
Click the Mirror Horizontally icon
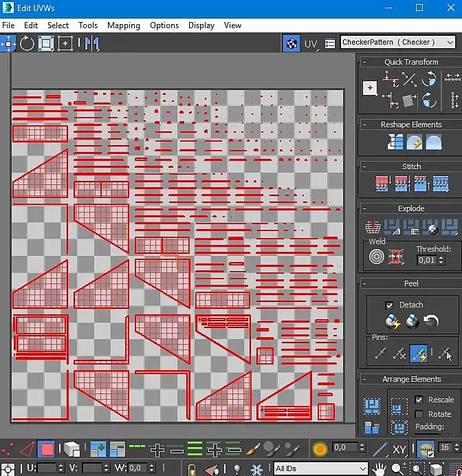pos(92,43)
